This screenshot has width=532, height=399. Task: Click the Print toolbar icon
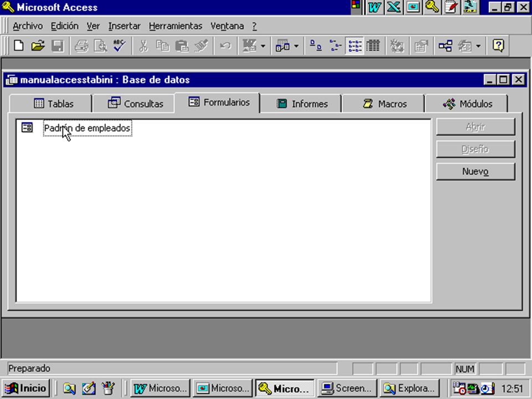81,45
